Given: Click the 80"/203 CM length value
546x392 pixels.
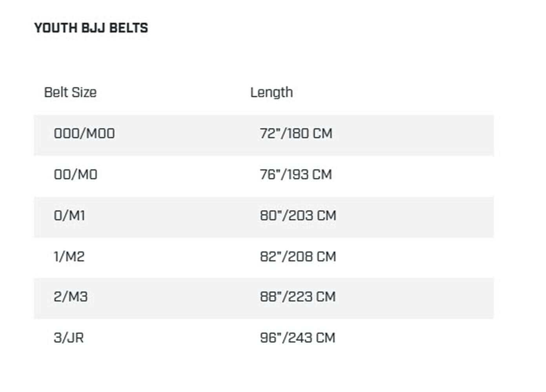Looking at the screenshot, I should (298, 216).
